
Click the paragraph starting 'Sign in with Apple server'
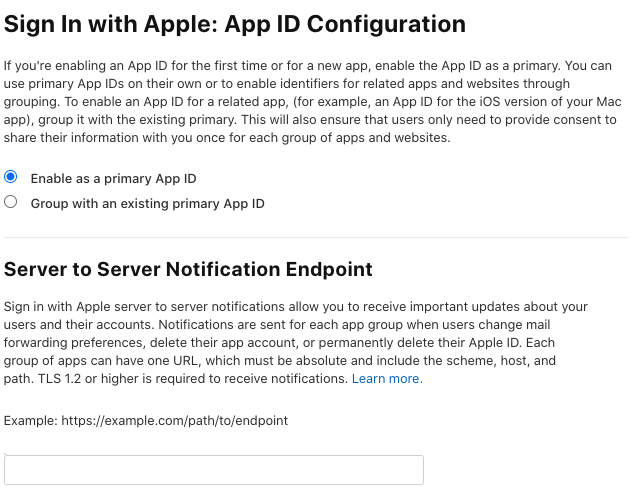[x=296, y=343]
